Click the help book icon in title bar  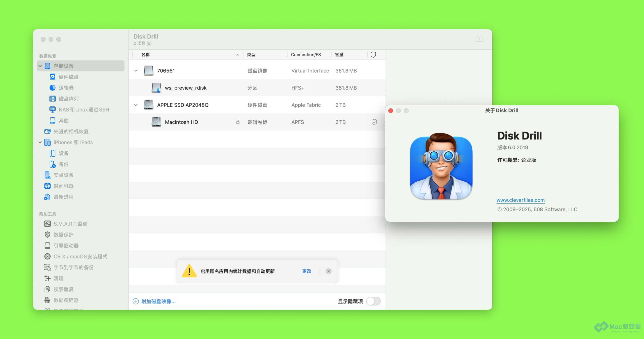(x=479, y=39)
